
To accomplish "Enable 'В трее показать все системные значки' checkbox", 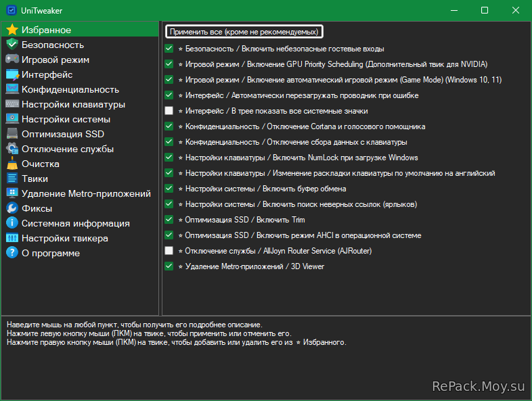I will click(x=169, y=111).
